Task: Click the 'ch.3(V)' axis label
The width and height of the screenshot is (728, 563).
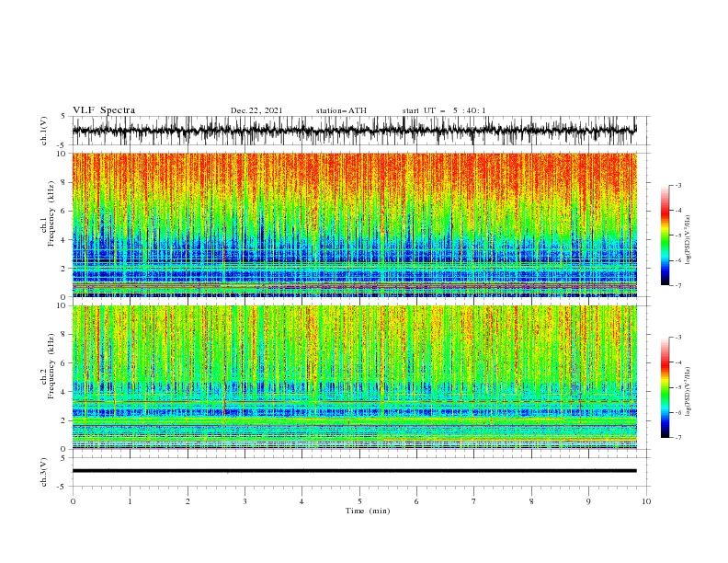Action: pyautogui.click(x=44, y=472)
